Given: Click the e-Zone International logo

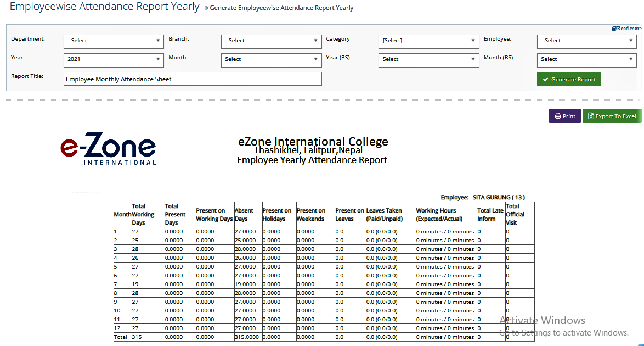Looking at the screenshot, I should pyautogui.click(x=108, y=149).
